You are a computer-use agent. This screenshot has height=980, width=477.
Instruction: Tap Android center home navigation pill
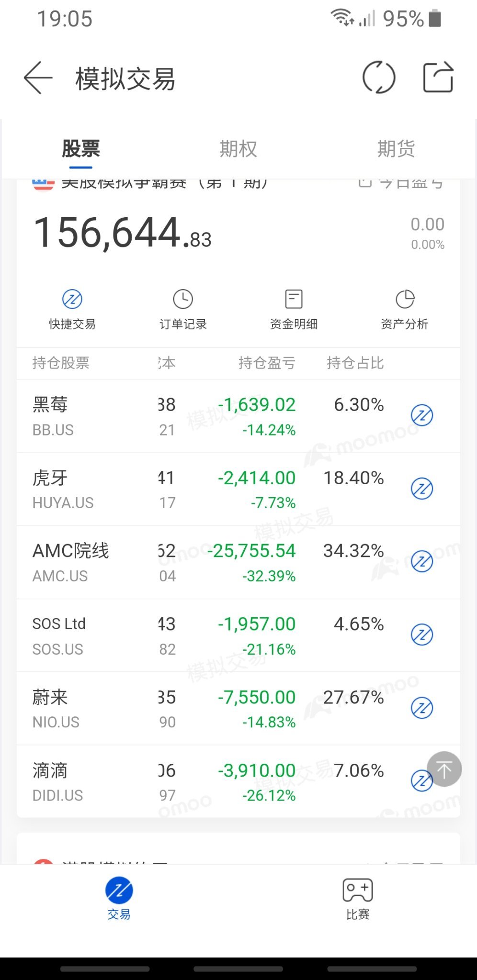(238, 969)
